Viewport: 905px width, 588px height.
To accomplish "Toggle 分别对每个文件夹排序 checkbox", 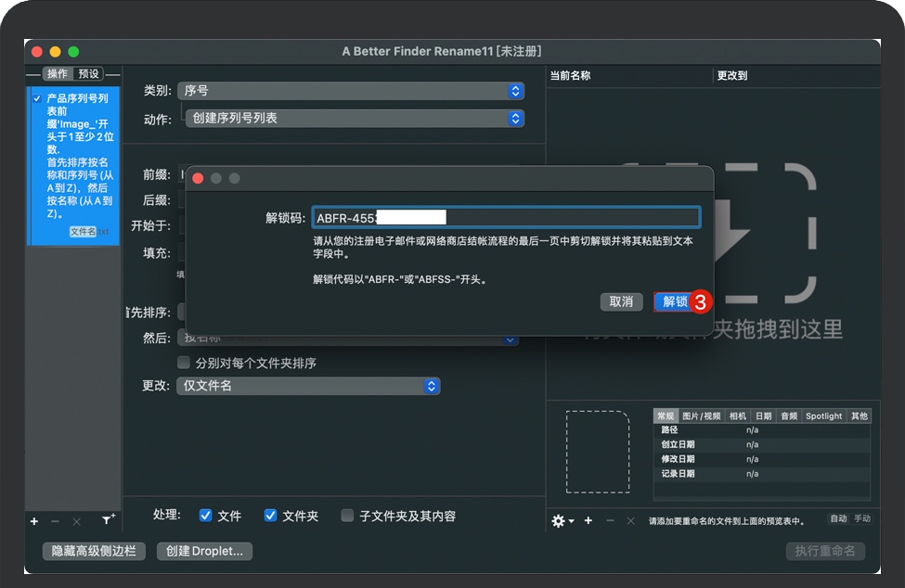I will (184, 363).
